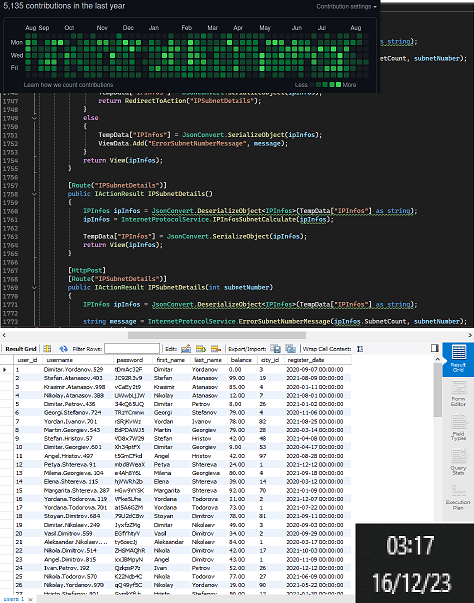Open the Contribution settings dropdown
The image size is (474, 603).
346,7
